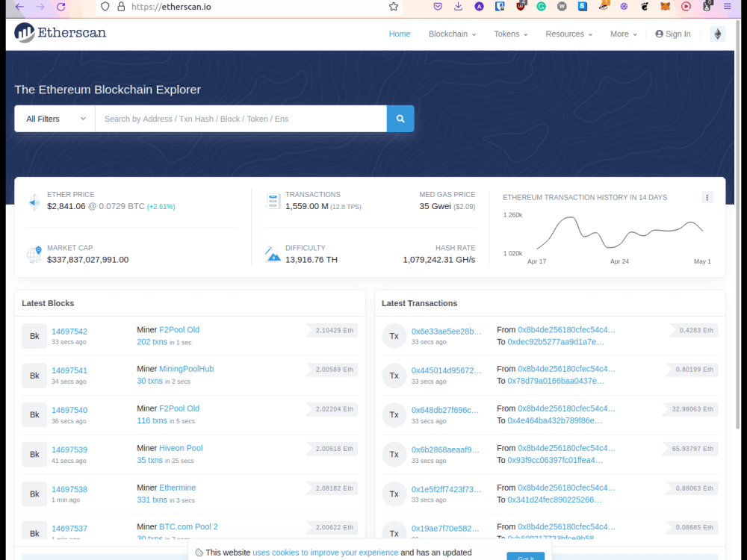Save page to Pocket icon
Viewport: 747px width, 560px height.
pyautogui.click(x=438, y=7)
